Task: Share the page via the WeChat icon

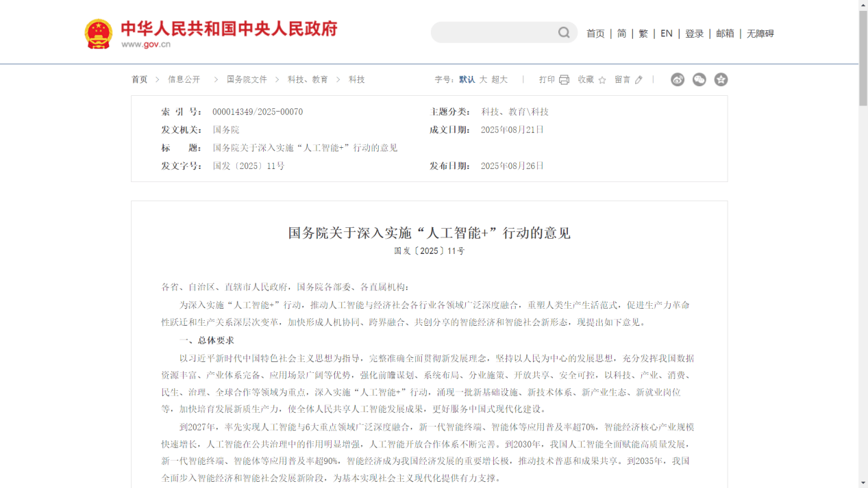Action: tap(699, 79)
